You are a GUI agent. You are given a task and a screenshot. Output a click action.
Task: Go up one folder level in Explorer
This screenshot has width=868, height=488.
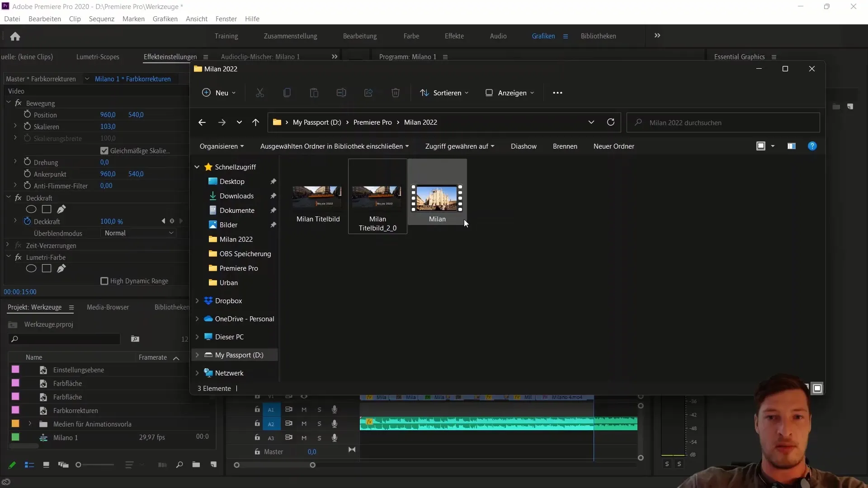pyautogui.click(x=255, y=122)
